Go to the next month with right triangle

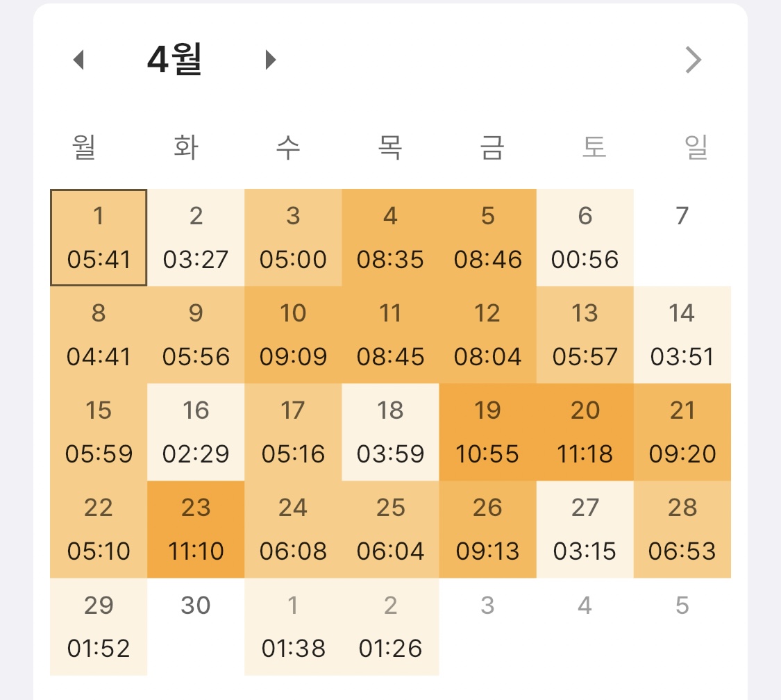pyautogui.click(x=271, y=60)
